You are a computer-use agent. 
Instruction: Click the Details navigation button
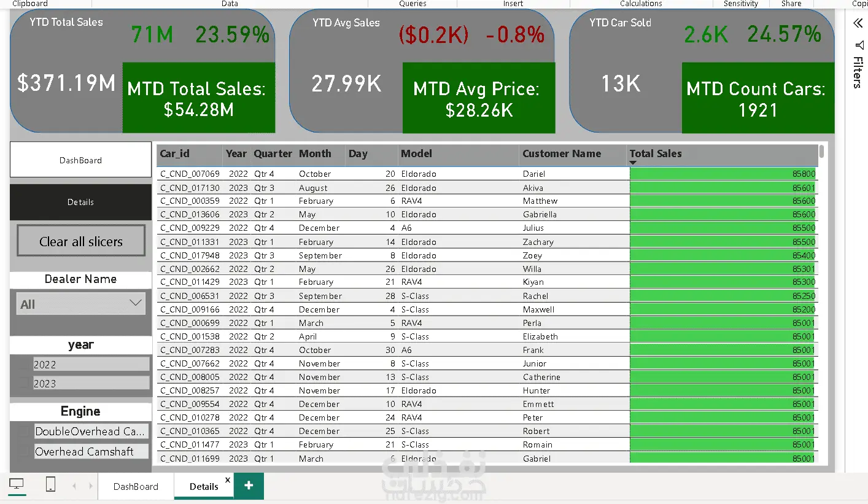(80, 202)
